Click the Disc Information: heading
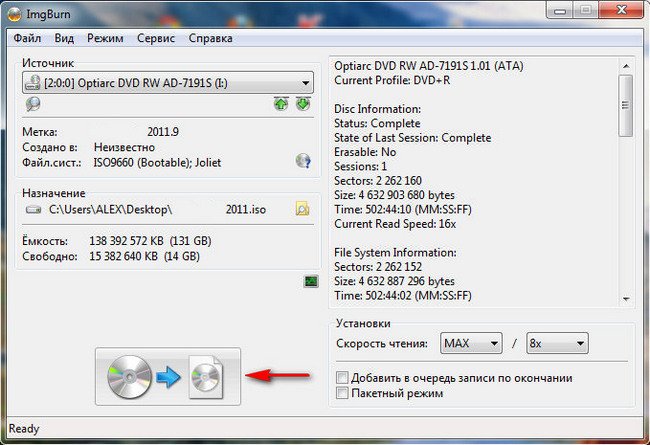 click(x=377, y=109)
